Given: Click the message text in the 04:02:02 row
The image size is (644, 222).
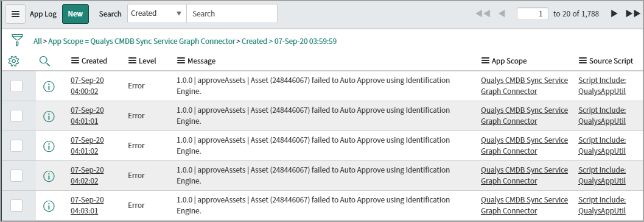Looking at the screenshot, I should point(313,176).
